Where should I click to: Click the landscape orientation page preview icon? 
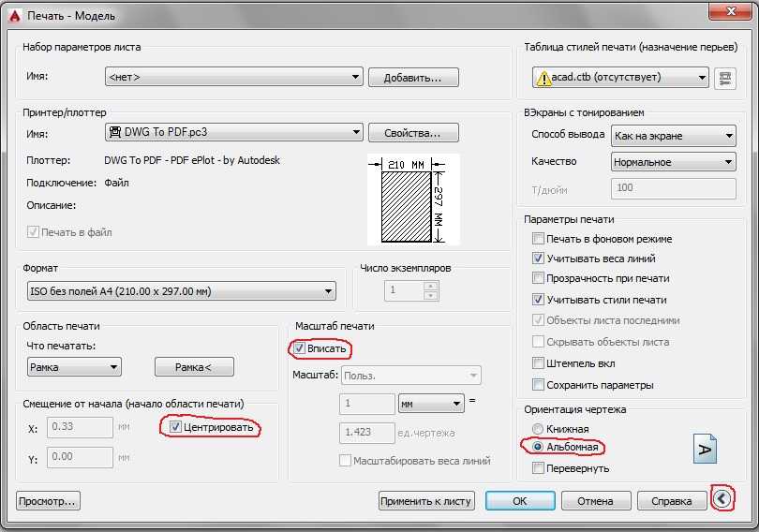706,449
